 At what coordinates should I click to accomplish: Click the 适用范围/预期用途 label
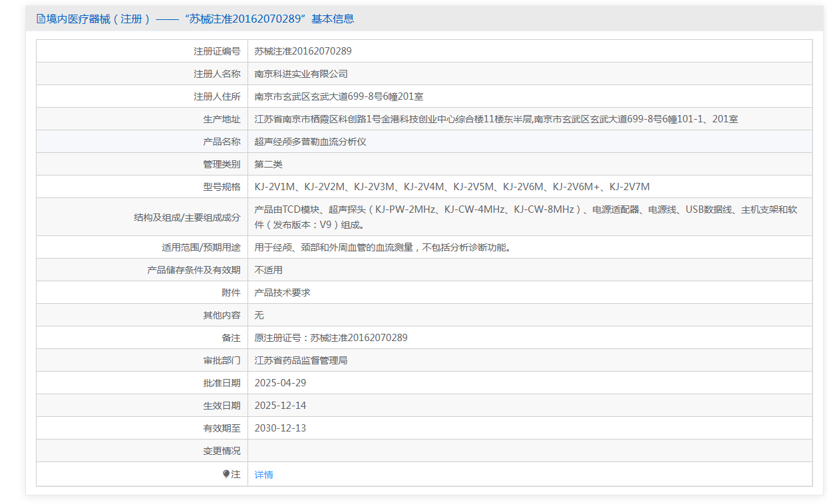pyautogui.click(x=201, y=247)
